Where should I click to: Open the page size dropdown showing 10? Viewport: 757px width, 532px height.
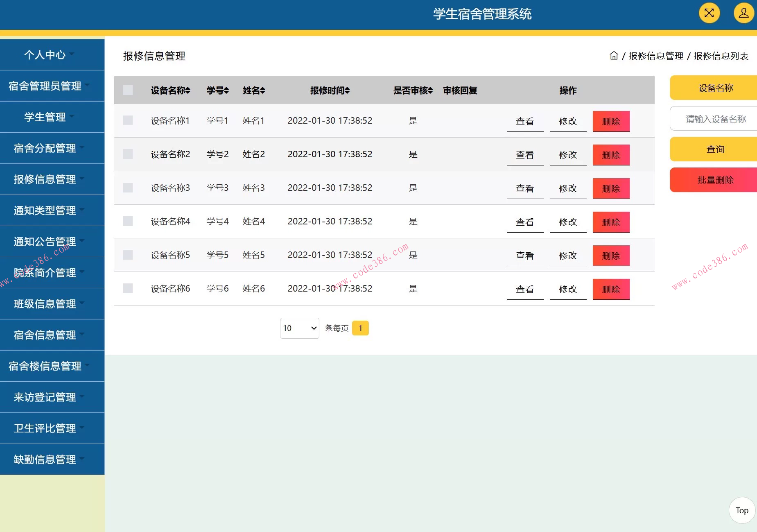pos(299,328)
